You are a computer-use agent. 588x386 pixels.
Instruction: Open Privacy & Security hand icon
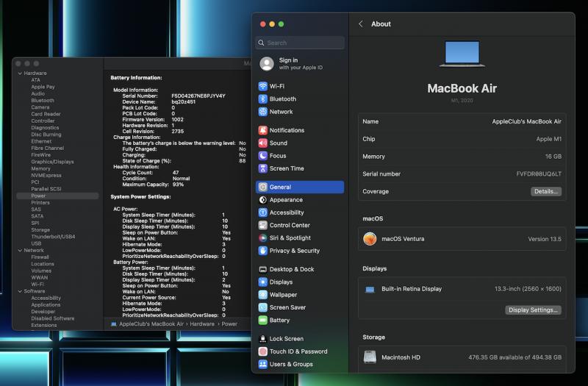(x=263, y=251)
